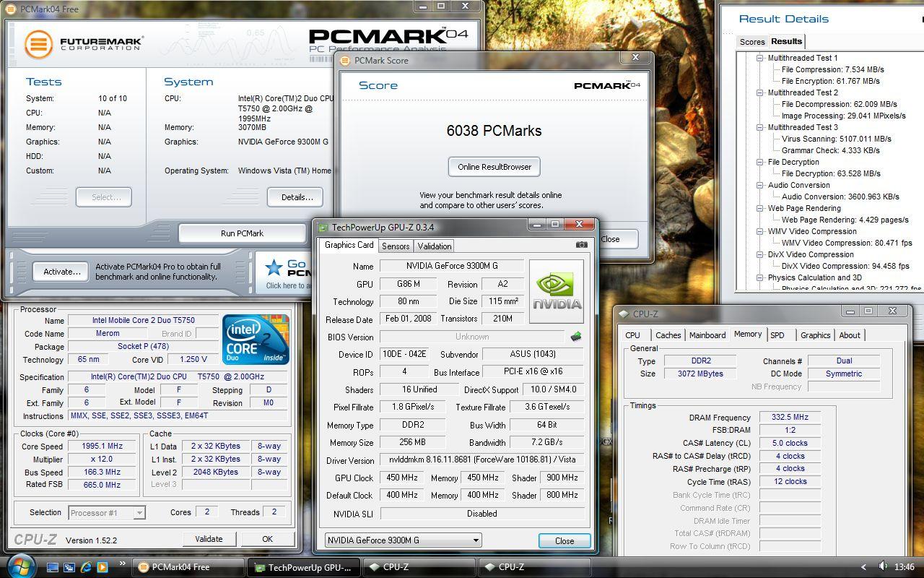Collapse the Multithreaded Test 3 node
Viewport: 924px width, 578px height.
point(760,127)
